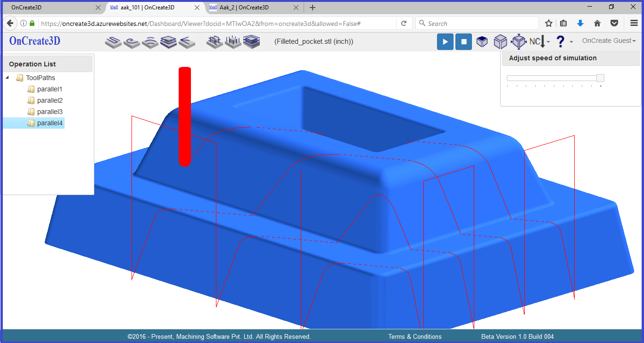Click the simulation speed slider handle
The width and height of the screenshot is (644, 343).
[600, 78]
